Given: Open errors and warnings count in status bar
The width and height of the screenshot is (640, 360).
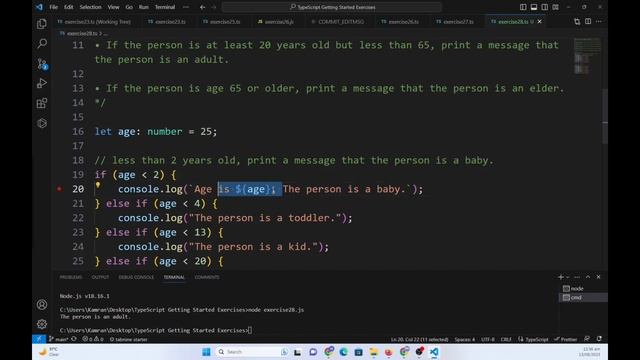Looking at the screenshot, I should 93,339.
